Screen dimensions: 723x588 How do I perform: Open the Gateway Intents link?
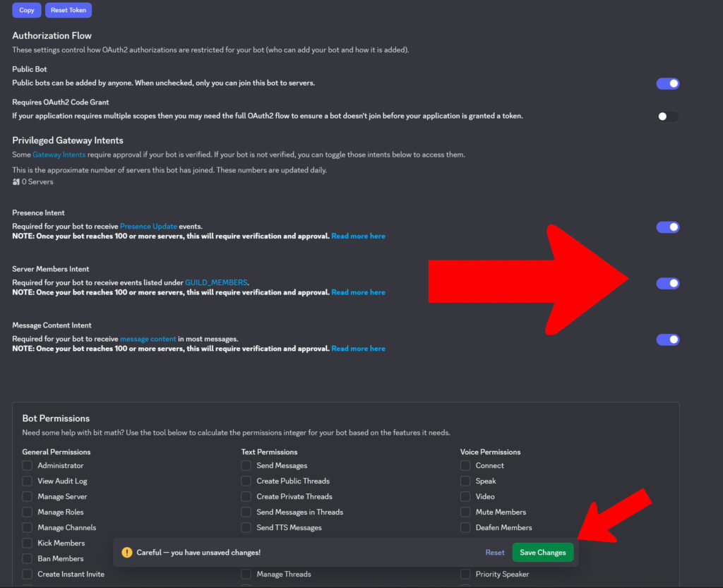59,155
